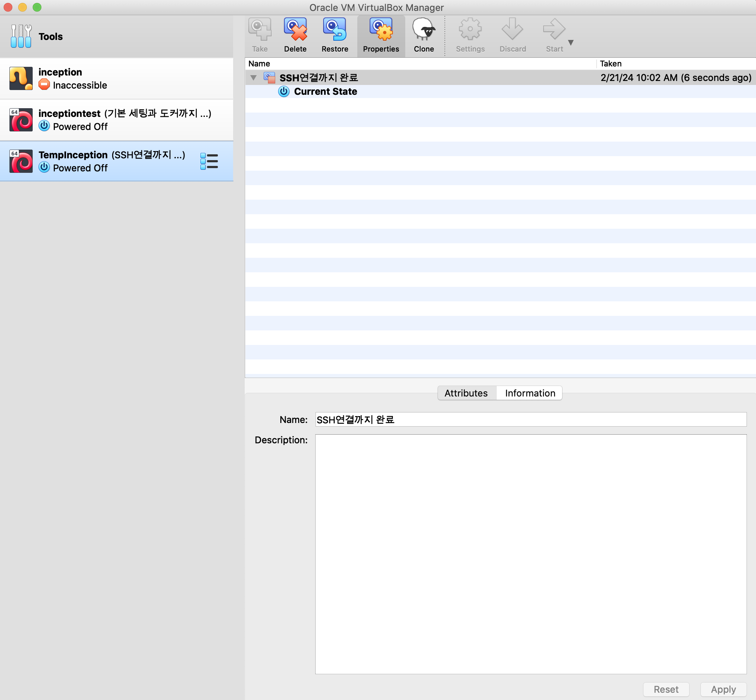Click the Reset button
Viewport: 756px width, 700px height.
(666, 689)
